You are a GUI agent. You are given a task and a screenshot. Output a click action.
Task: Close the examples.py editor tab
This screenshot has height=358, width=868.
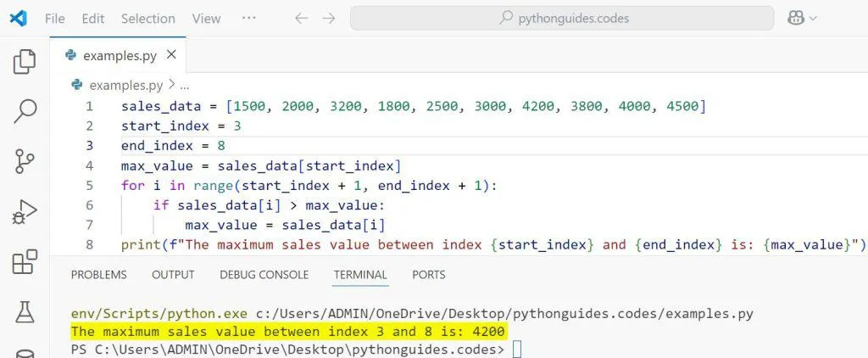[x=171, y=55]
